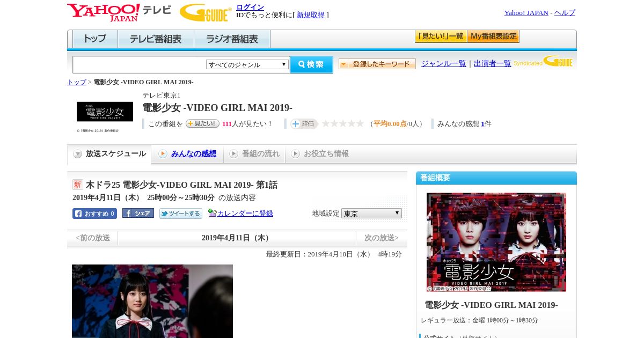Image resolution: width=644 pixels, height=338 pixels.
Task: Click the arrow icon beside みんなの感想
Action: point(163,154)
